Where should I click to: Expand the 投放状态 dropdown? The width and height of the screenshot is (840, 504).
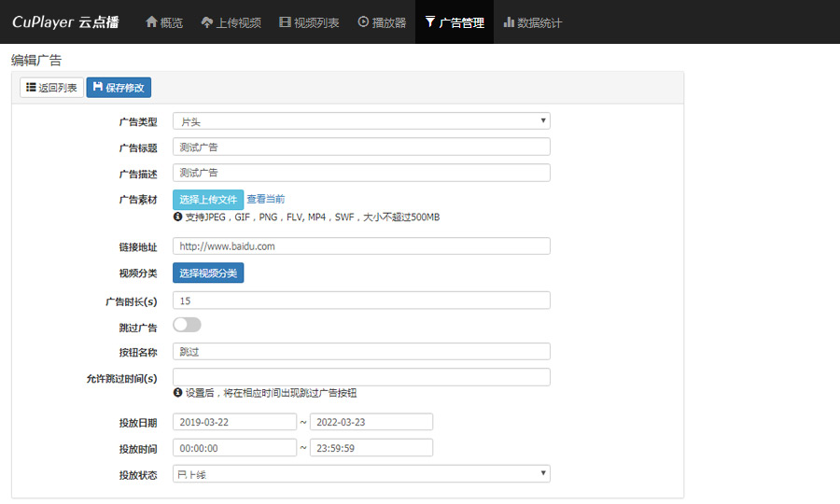click(361, 474)
